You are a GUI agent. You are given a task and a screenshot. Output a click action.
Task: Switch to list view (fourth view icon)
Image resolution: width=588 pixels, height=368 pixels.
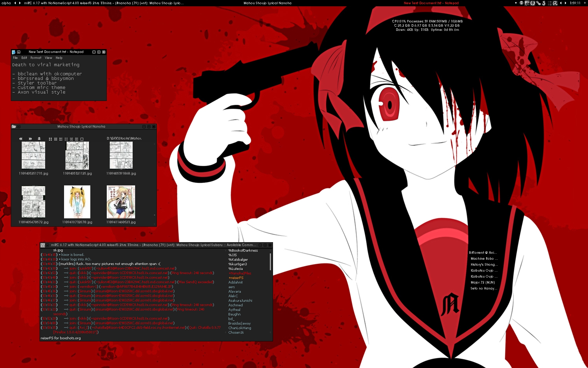[66, 139]
